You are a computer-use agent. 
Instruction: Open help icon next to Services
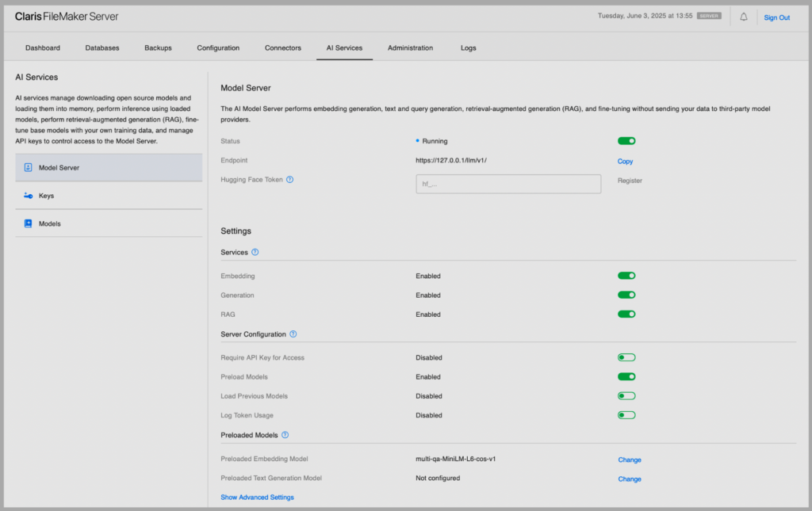[255, 253]
